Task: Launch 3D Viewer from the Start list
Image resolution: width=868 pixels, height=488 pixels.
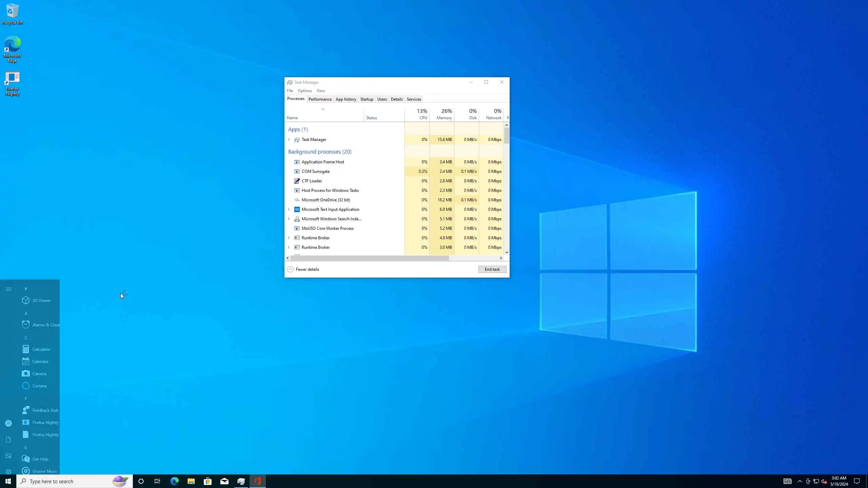Action: coord(41,300)
